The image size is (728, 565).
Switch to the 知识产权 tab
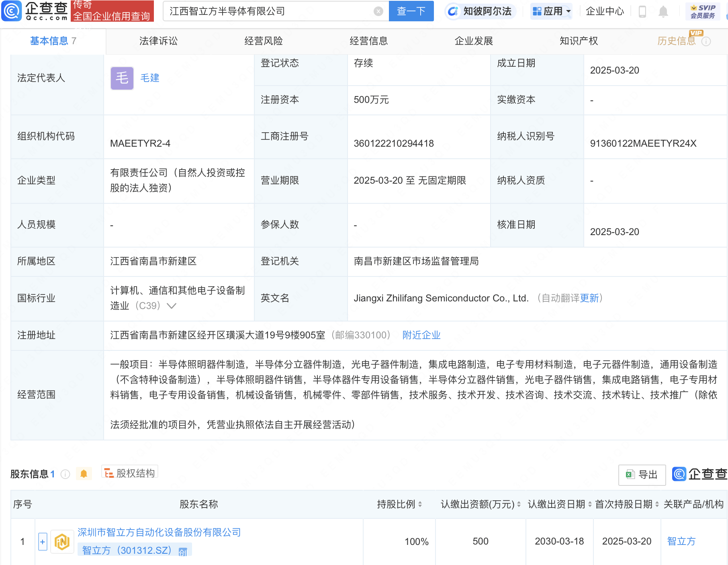579,41
